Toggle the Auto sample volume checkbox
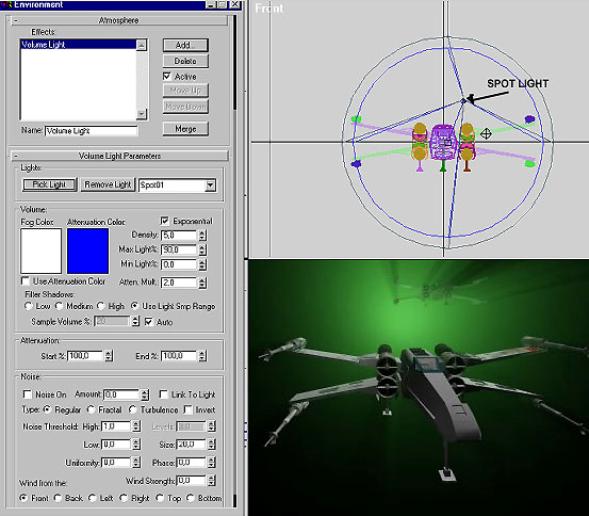The height and width of the screenshot is (516, 589). tap(149, 322)
